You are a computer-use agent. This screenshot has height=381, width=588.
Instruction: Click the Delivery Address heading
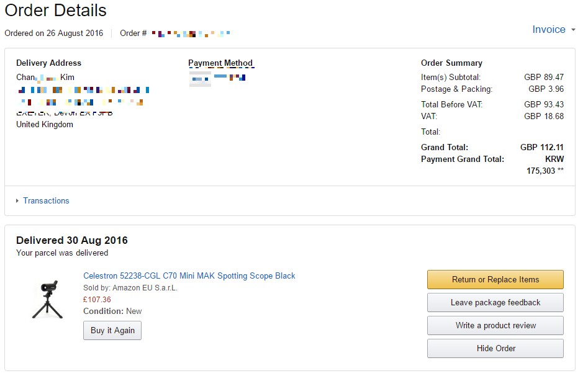point(48,63)
